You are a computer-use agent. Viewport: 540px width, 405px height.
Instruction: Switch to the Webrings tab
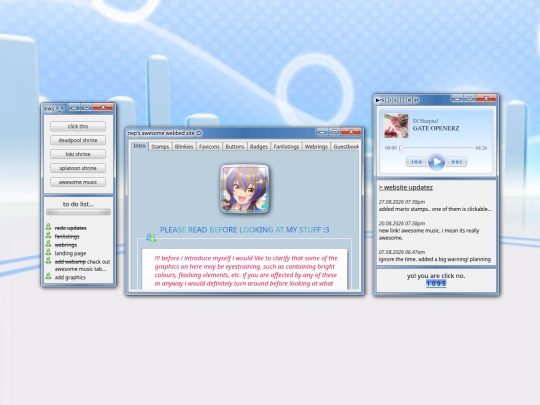316,147
